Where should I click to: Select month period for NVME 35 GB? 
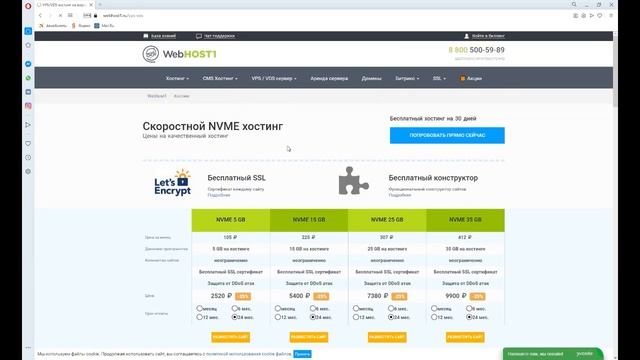point(434,308)
